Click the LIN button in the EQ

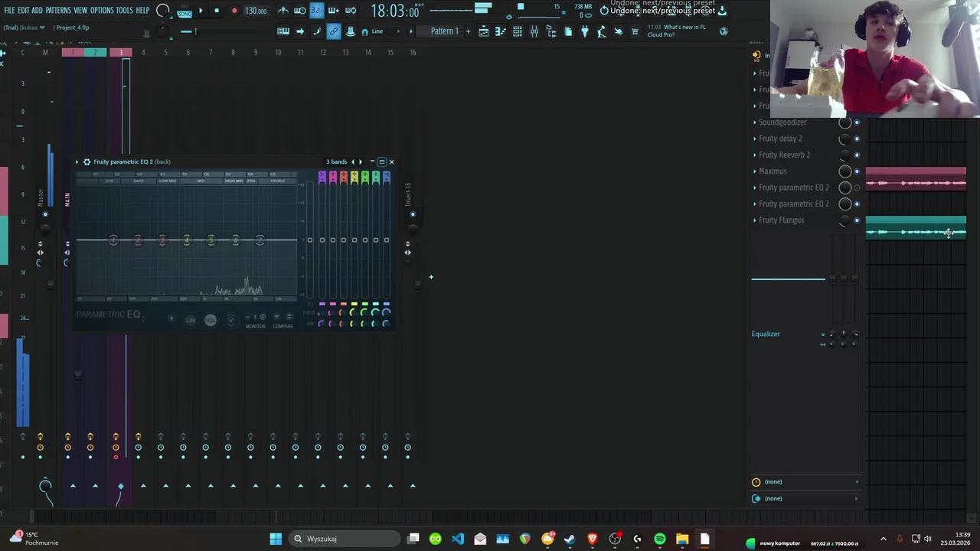pos(191,320)
